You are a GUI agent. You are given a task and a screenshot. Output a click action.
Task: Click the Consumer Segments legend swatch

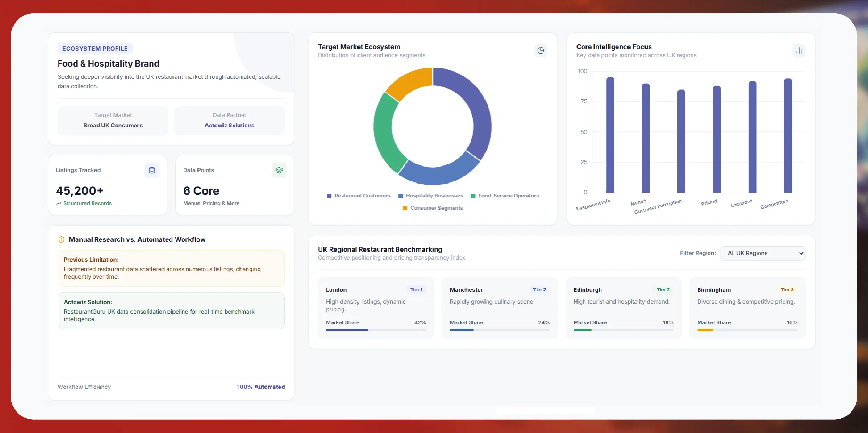(x=405, y=208)
